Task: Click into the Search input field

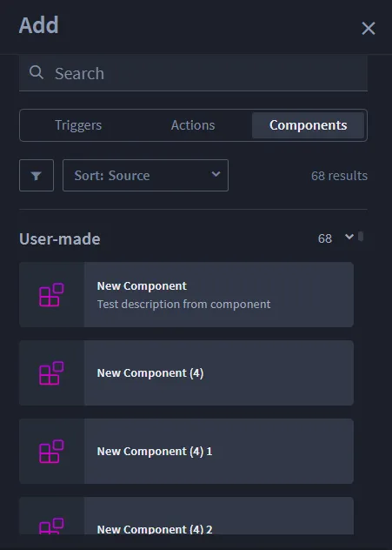Action: 193,73
